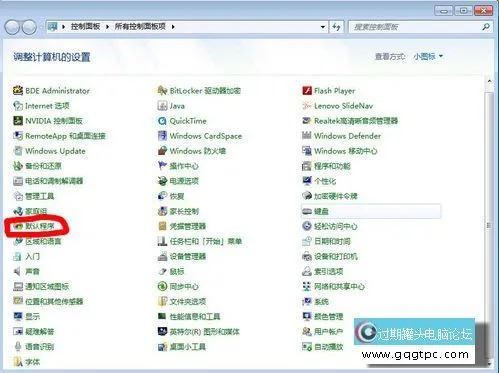The width and height of the screenshot is (499, 373).
Task: Open the 用户帐户 icon
Action: coord(307,331)
